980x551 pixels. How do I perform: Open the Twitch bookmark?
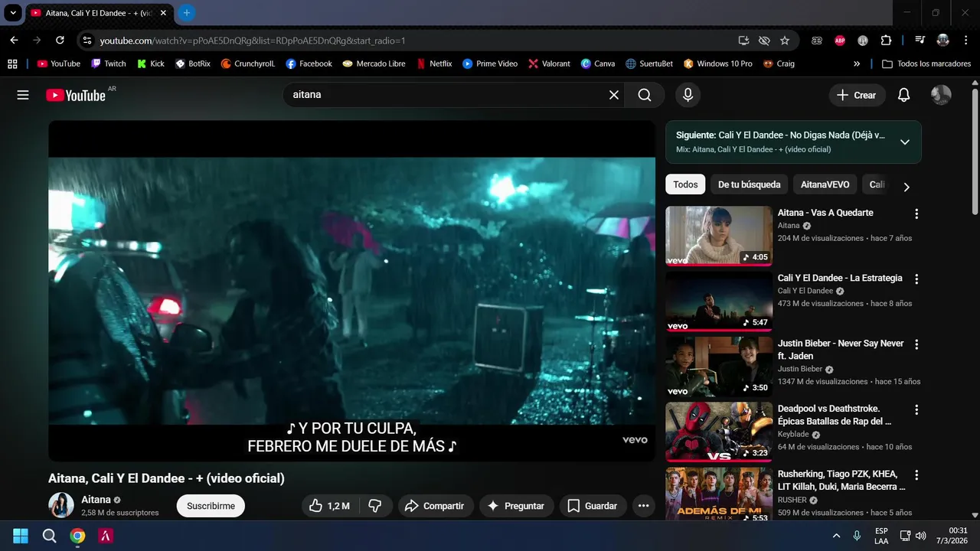click(108, 64)
